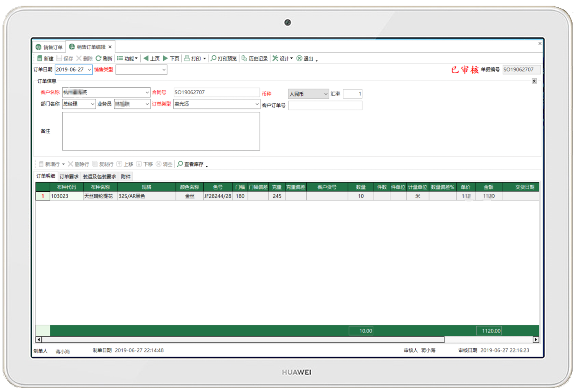View 历史记录 history records
Viewport: 576px width, 392px height.
pos(255,58)
